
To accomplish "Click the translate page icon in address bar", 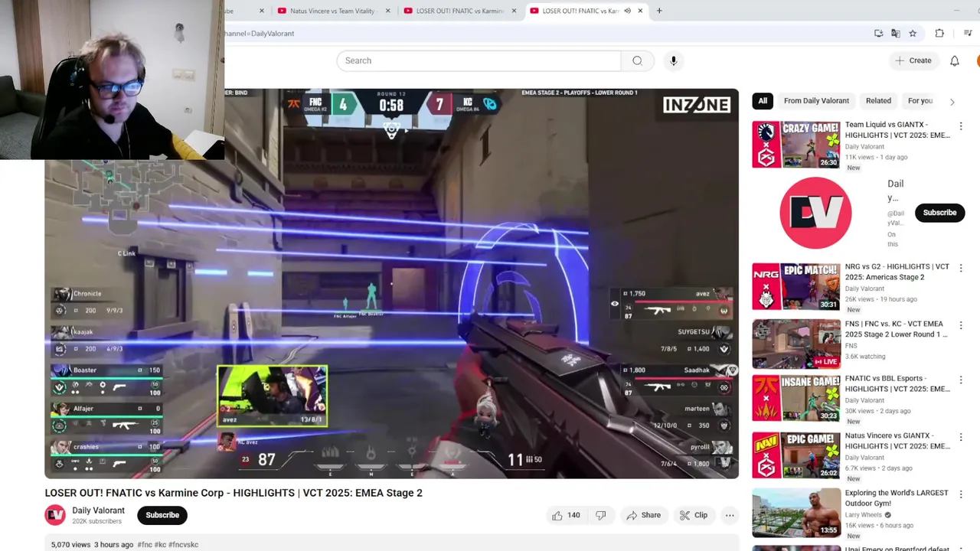I will click(x=896, y=34).
